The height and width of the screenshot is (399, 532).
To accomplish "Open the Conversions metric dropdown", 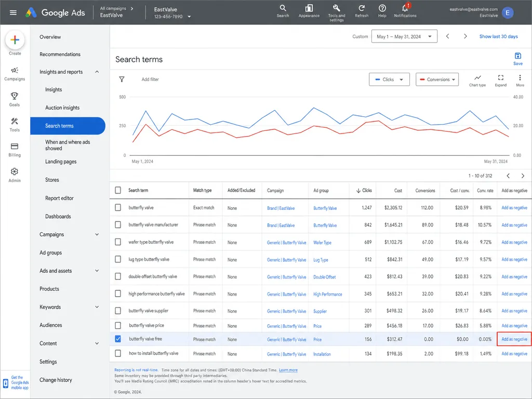I will point(437,79).
